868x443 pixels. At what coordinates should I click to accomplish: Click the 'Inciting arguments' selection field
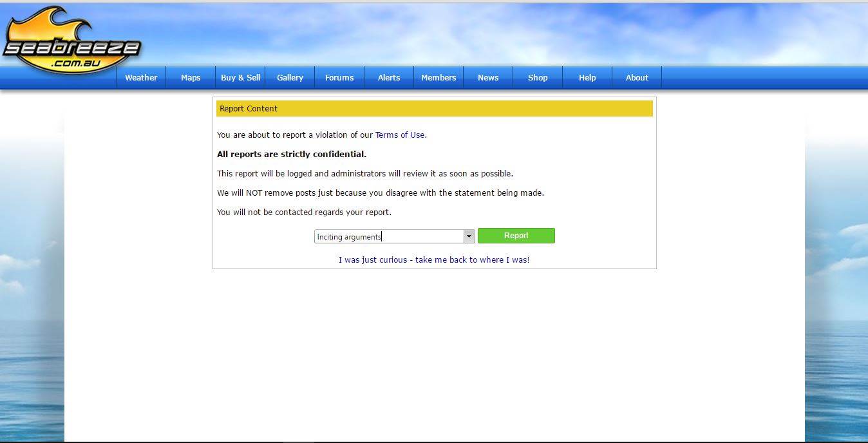point(388,236)
